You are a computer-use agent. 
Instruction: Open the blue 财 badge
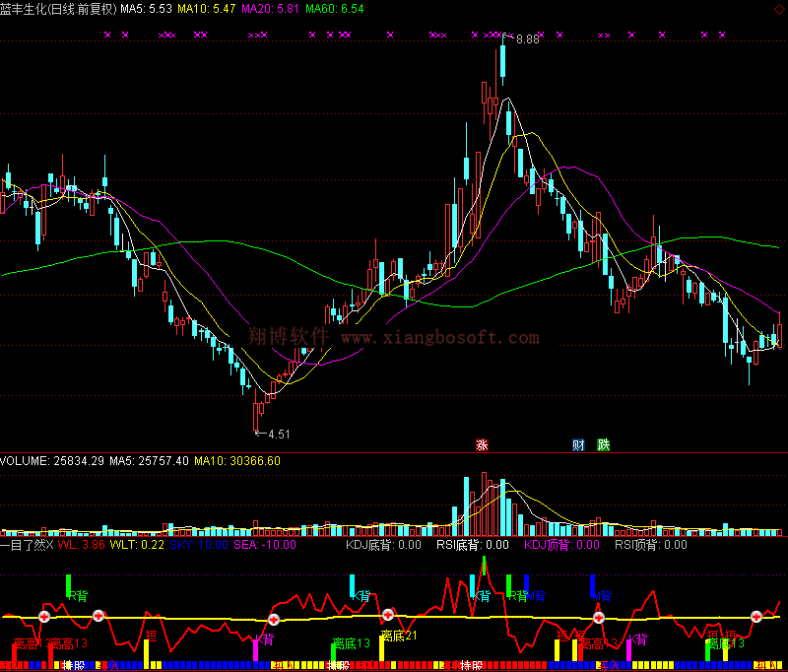[x=578, y=444]
